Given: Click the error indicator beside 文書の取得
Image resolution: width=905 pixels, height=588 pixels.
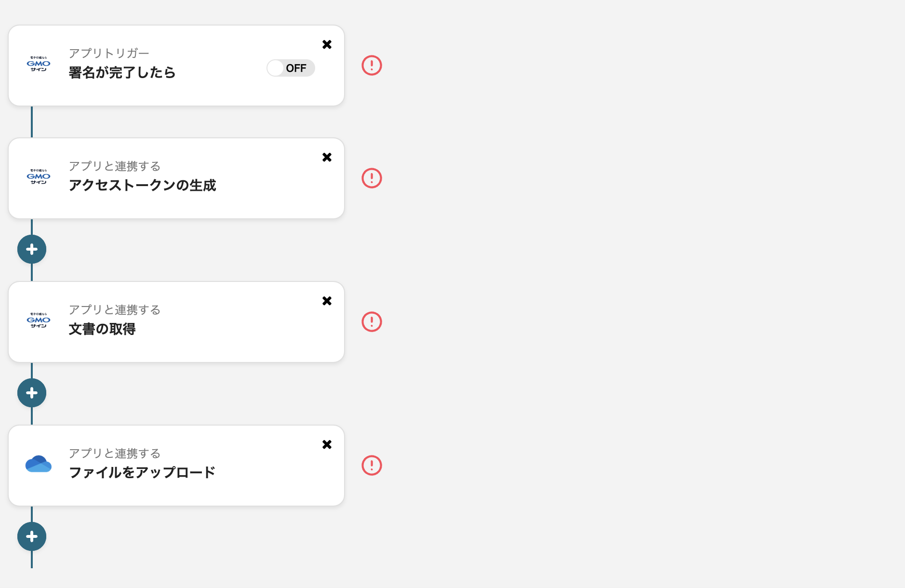Looking at the screenshot, I should [x=372, y=321].
